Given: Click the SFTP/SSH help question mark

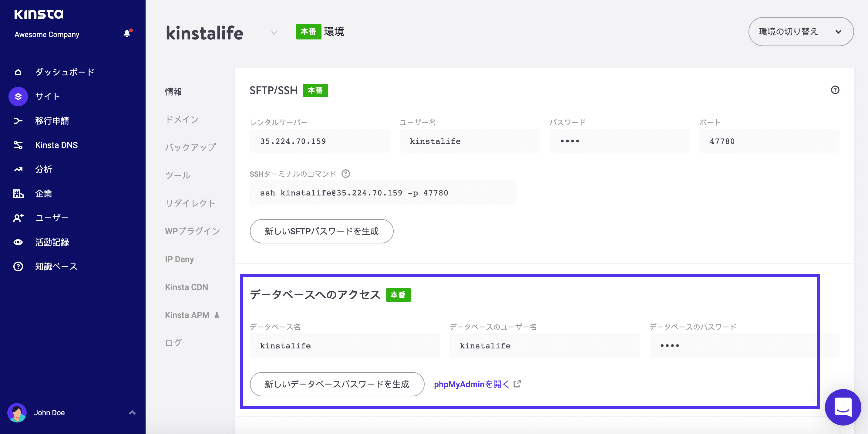Looking at the screenshot, I should (x=835, y=90).
